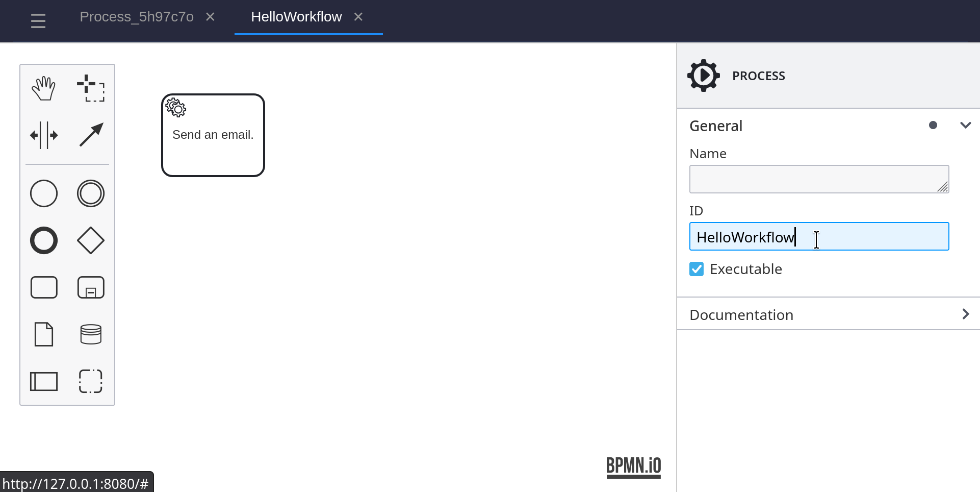
Task: Create a start event circle
Action: (44, 193)
